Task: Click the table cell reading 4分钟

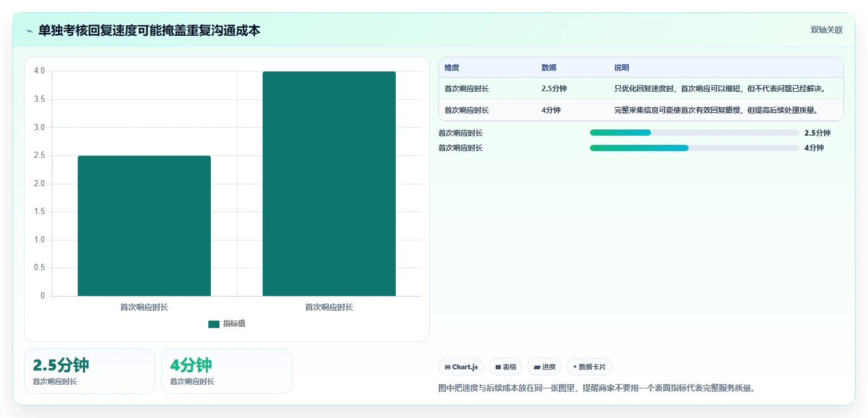Action: pyautogui.click(x=551, y=110)
